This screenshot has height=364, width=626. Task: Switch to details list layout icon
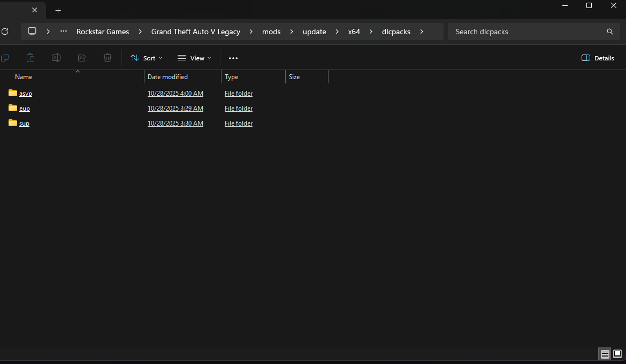(x=605, y=354)
